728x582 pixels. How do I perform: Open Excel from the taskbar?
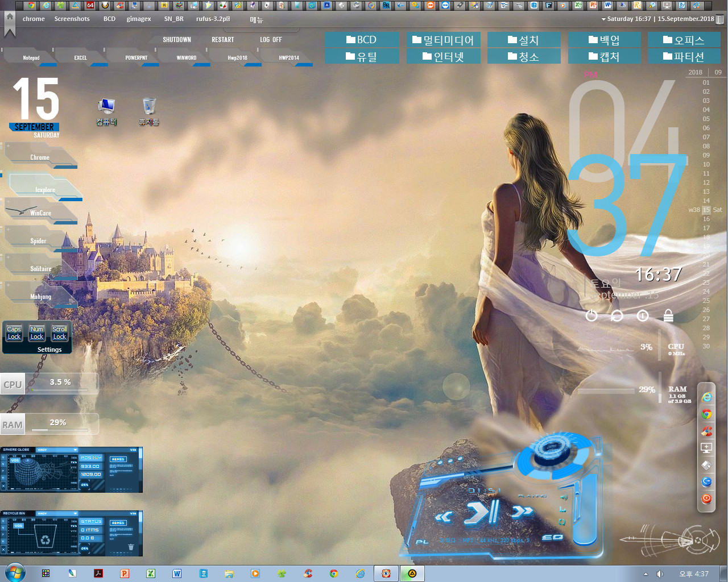(x=151, y=573)
